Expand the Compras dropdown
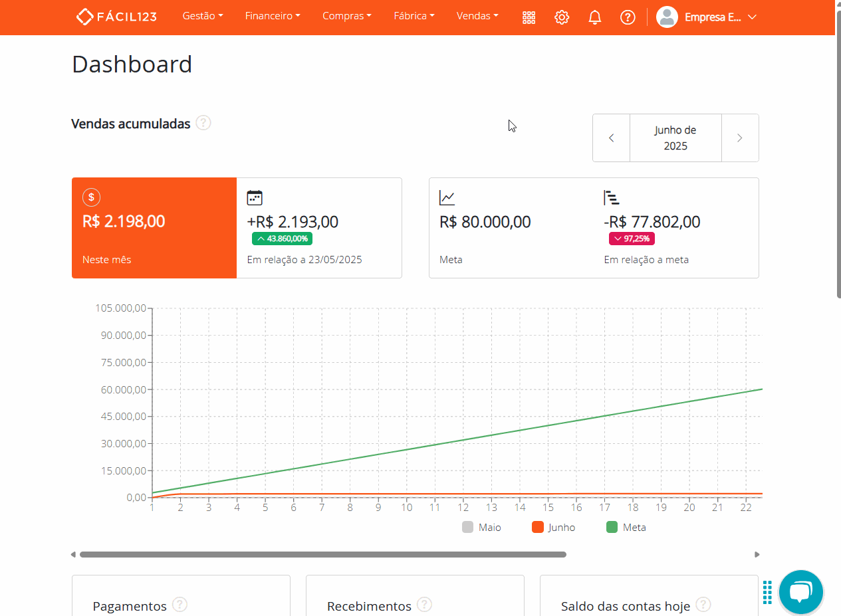 [346, 15]
